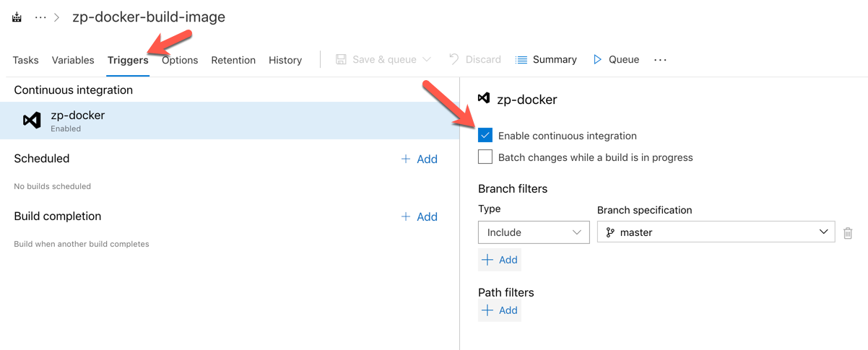Viewport: 868px width, 350px height.
Task: Click the Save & queue disk icon
Action: pos(341,59)
